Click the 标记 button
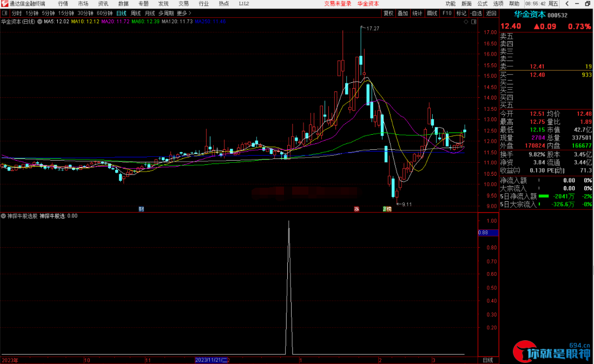This screenshot has height=364, width=594. (461, 14)
